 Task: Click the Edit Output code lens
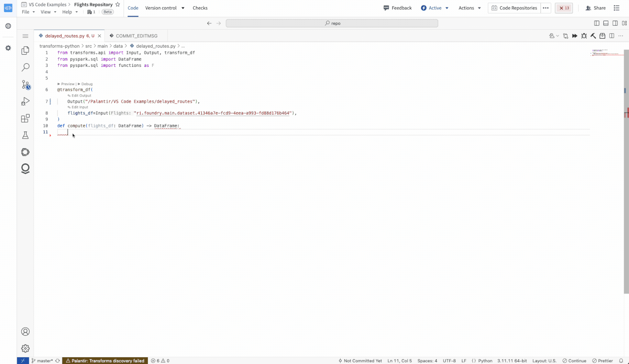point(80,96)
